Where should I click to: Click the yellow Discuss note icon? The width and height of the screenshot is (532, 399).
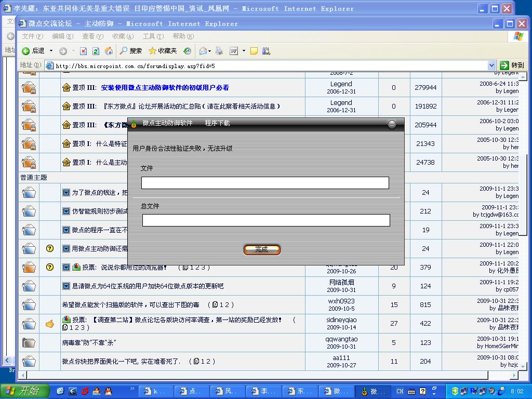pyautogui.click(x=254, y=51)
